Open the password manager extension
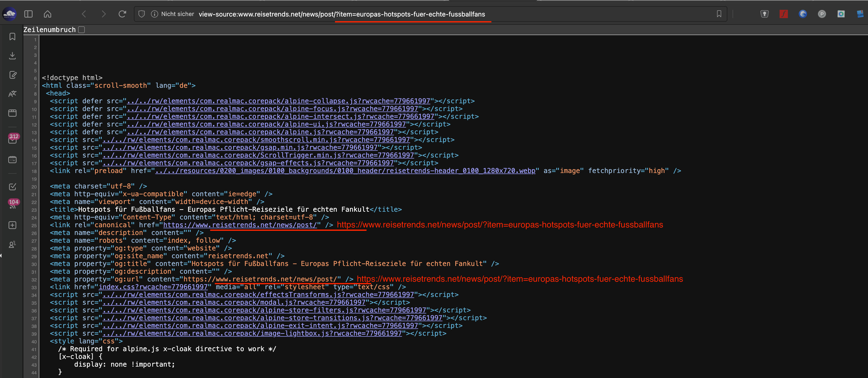The image size is (868, 378). [764, 14]
